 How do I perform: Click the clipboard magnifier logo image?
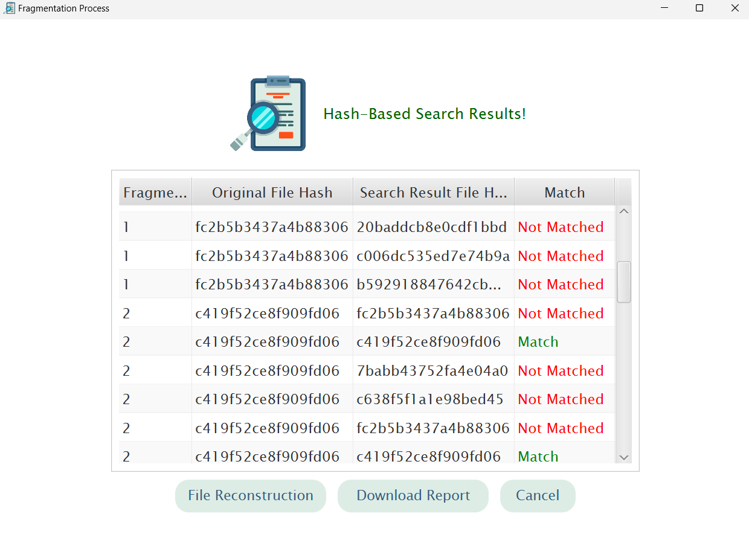pyautogui.click(x=269, y=114)
